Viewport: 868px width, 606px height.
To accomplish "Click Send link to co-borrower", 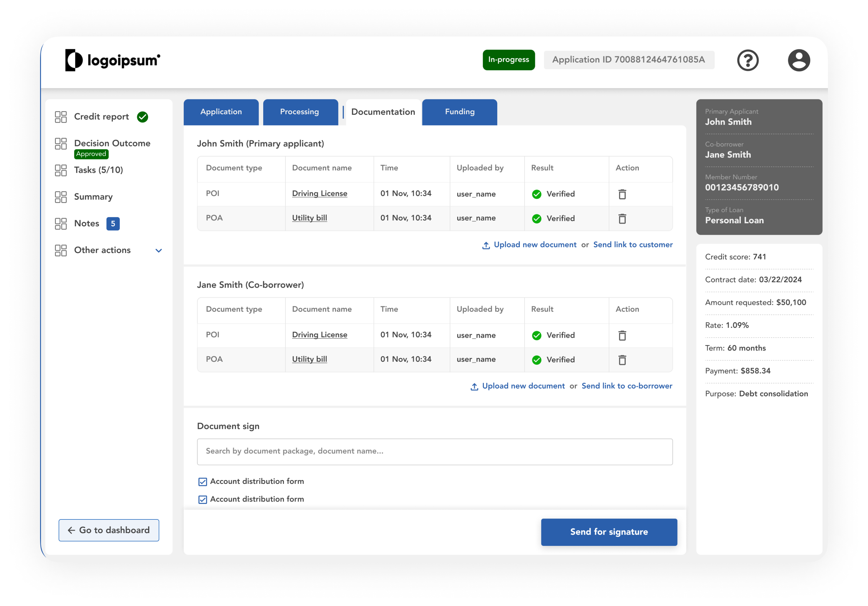I will tap(627, 386).
